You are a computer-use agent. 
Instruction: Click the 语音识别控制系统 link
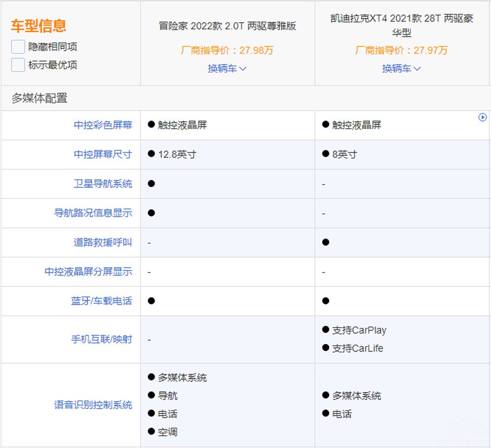(x=93, y=405)
